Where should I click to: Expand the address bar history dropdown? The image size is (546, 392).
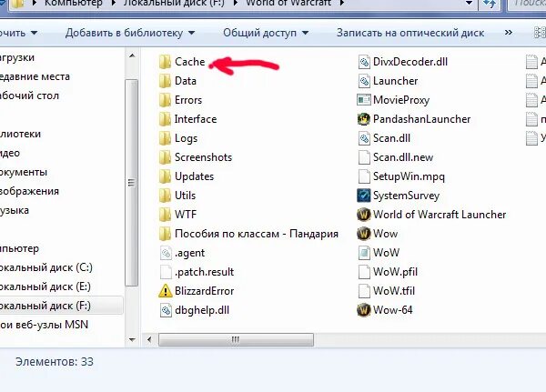(469, 4)
